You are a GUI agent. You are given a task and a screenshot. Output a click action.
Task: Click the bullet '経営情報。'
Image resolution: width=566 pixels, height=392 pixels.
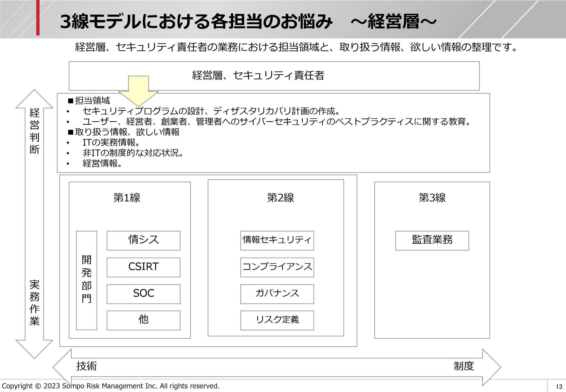102,163
